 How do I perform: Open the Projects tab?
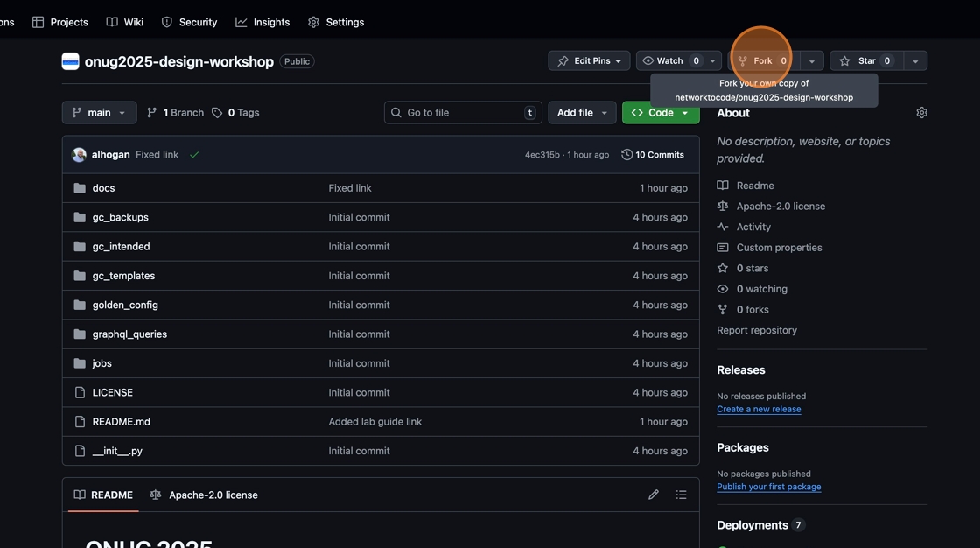coord(60,22)
